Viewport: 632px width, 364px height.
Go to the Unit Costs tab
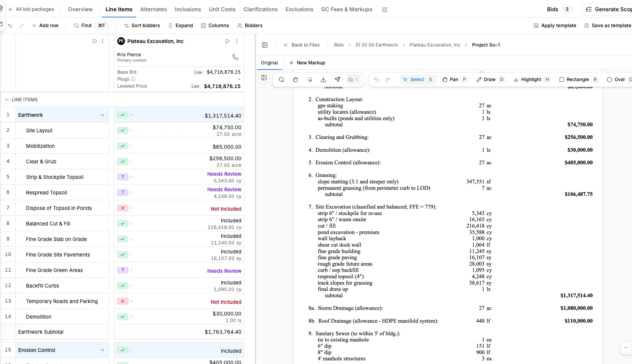[222, 9]
